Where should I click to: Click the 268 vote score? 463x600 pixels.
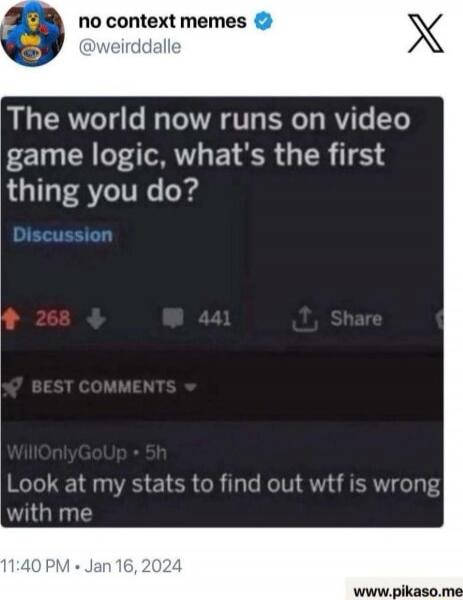[53, 318]
